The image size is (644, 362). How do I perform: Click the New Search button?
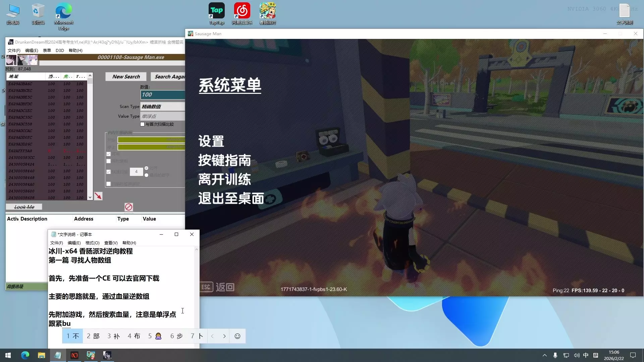pyautogui.click(x=126, y=77)
